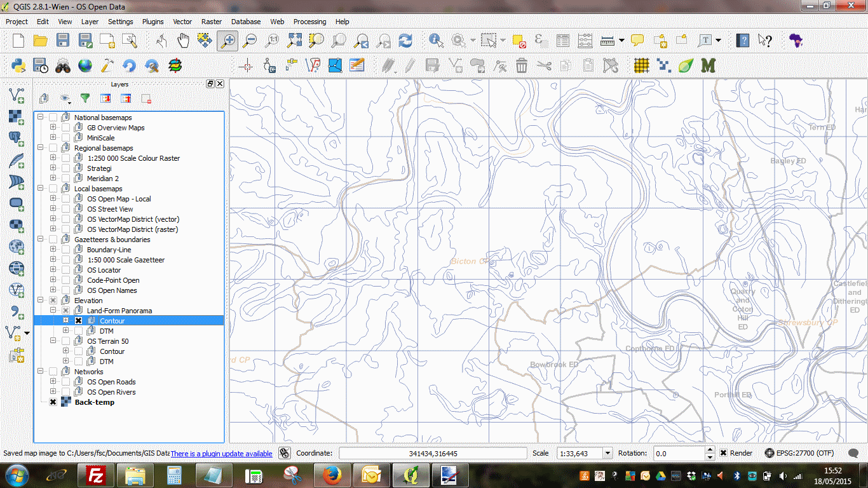Viewport: 868px width, 488px height.
Task: Click the toggle extents button beside Coordinate
Action: pos(284,453)
